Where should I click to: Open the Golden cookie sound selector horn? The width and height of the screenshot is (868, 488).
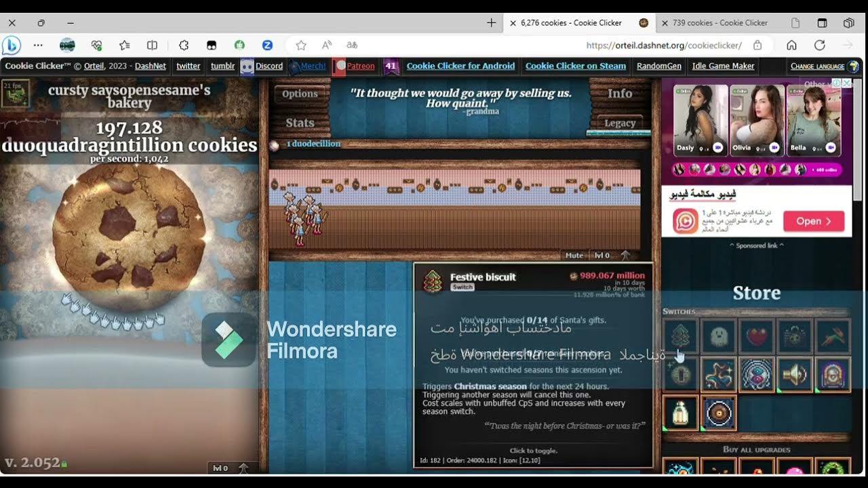[x=795, y=374]
